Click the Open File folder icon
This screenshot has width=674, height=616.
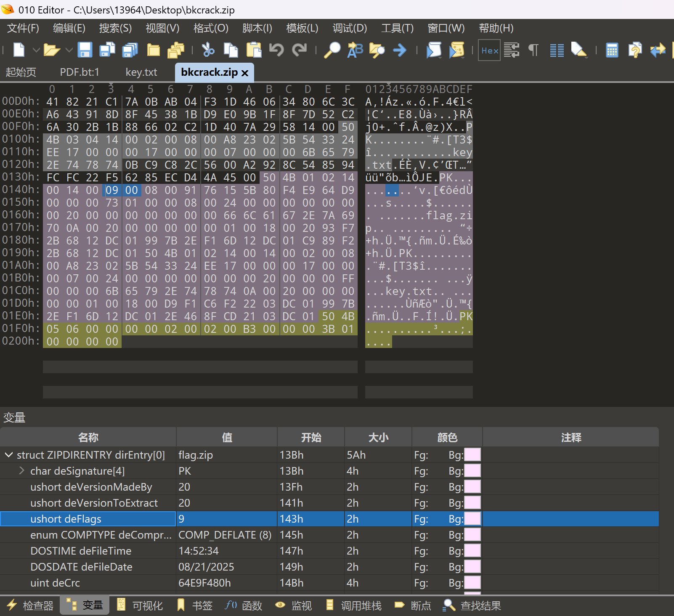click(x=51, y=50)
